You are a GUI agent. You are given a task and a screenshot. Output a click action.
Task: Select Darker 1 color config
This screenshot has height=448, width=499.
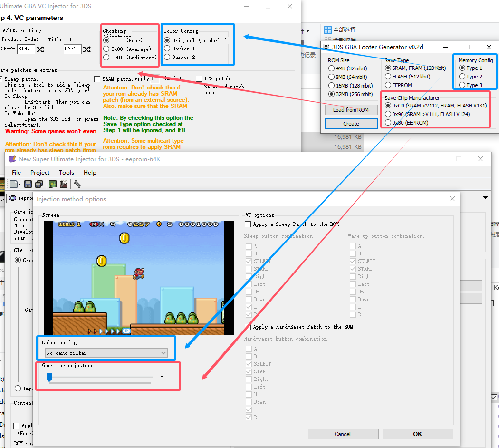tap(167, 49)
